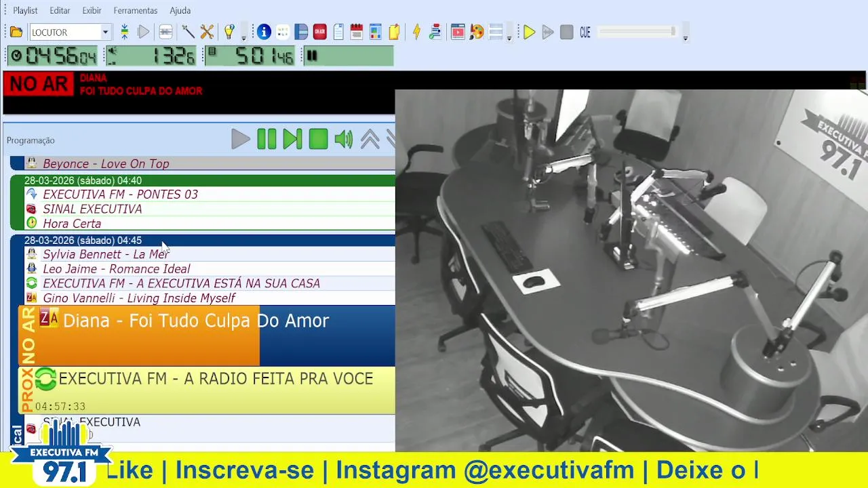Click the Programação panel label

[31, 140]
